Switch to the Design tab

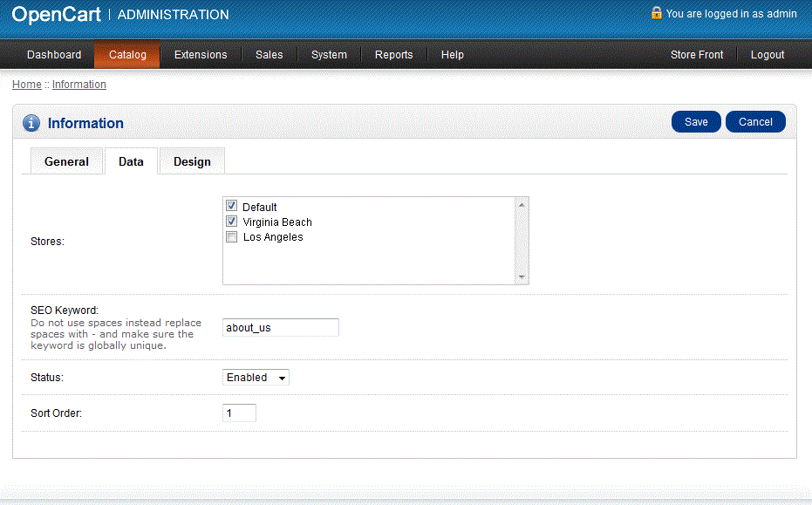(192, 161)
